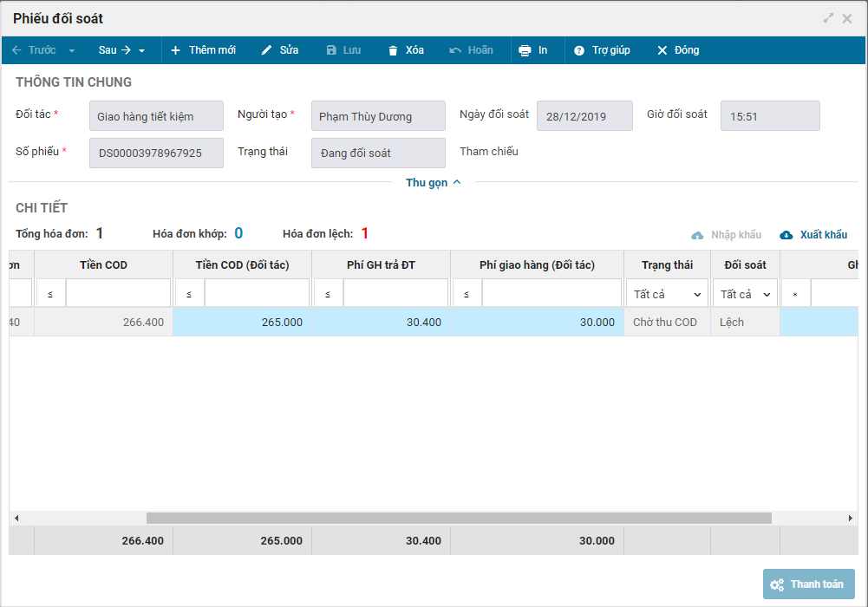The width and height of the screenshot is (868, 607).
Task: Click the Giờ đối soát time field
Action: point(770,115)
